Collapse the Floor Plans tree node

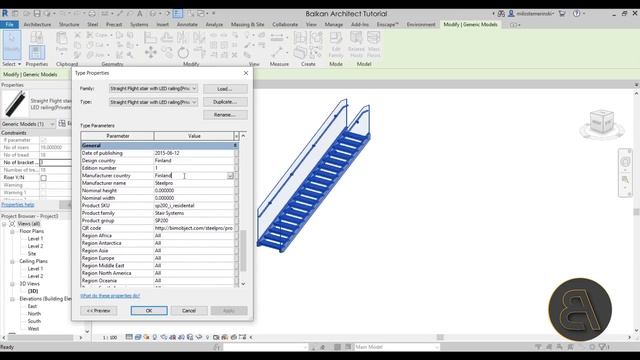tap(12, 231)
